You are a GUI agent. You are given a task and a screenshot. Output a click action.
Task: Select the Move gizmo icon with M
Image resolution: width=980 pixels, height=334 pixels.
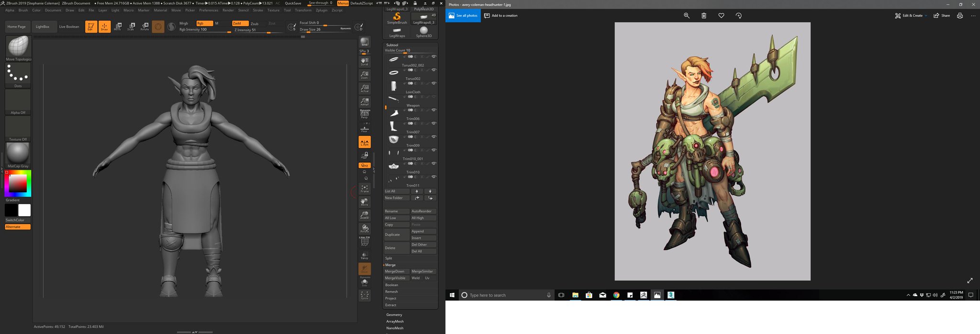pyautogui.click(x=118, y=27)
